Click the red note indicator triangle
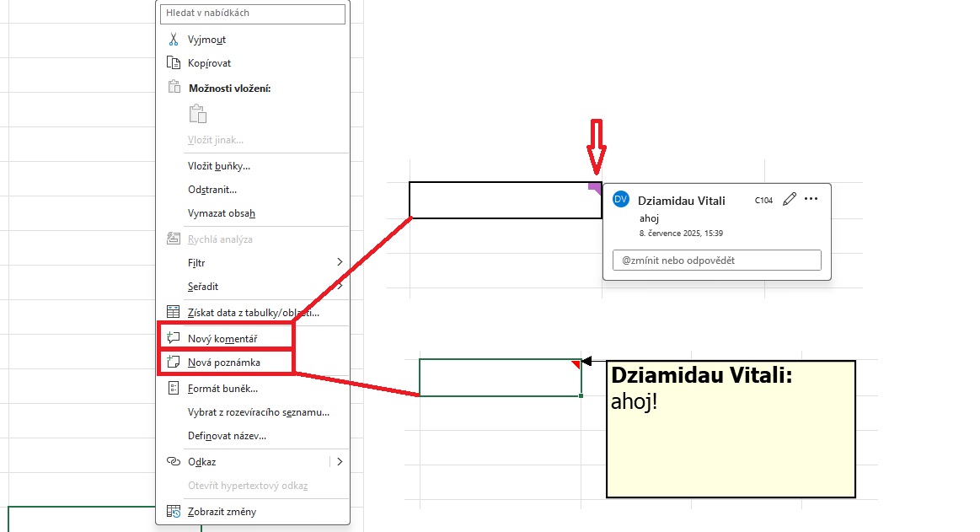 pos(577,363)
